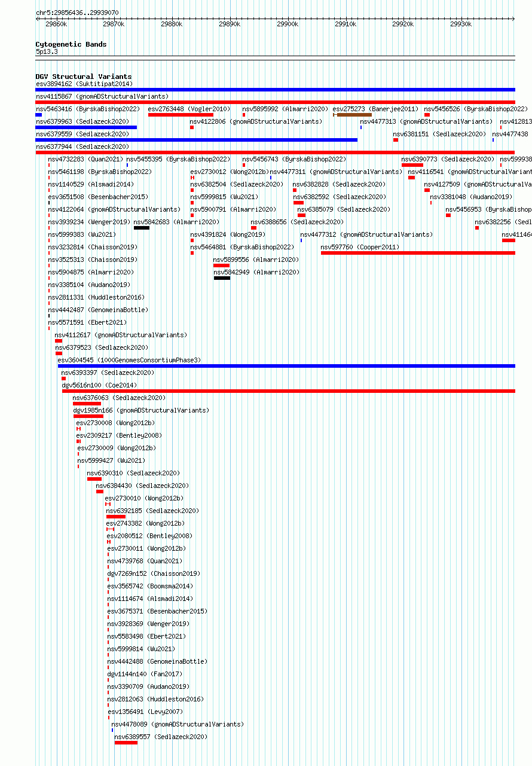
Task: Select nsv5461198 (ByrskaBishop2022) label
Action: tap(100, 172)
